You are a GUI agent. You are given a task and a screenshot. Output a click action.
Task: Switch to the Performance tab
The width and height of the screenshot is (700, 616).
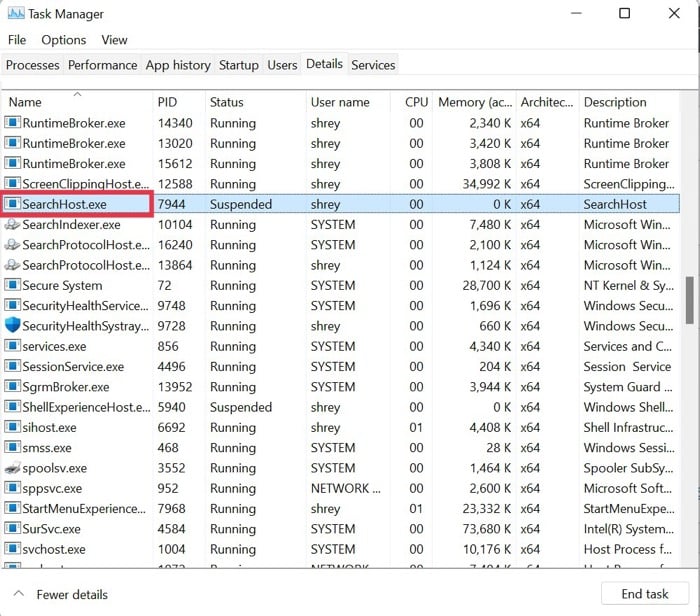pyautogui.click(x=102, y=65)
